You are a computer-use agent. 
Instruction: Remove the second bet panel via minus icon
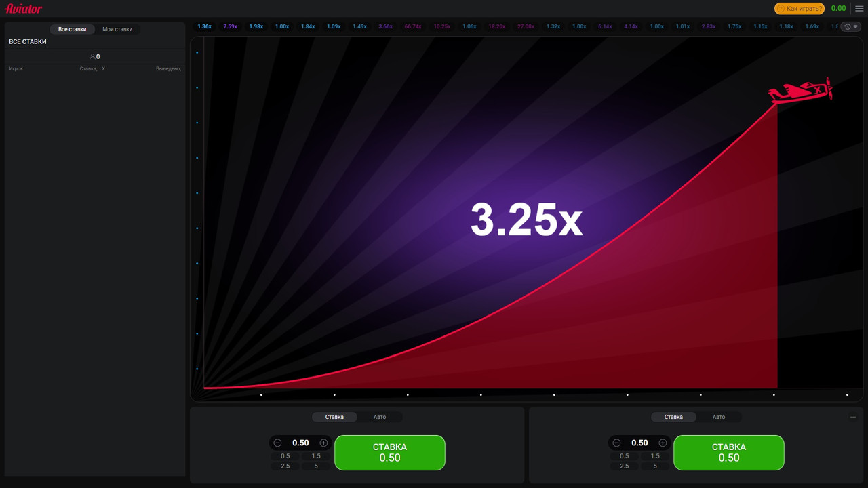click(853, 417)
